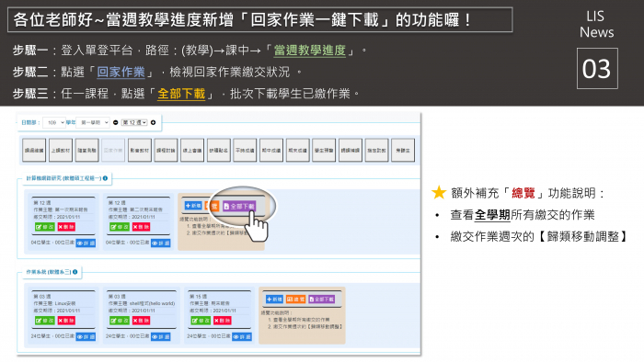View details of shell程式 submissions

[x=161, y=336]
